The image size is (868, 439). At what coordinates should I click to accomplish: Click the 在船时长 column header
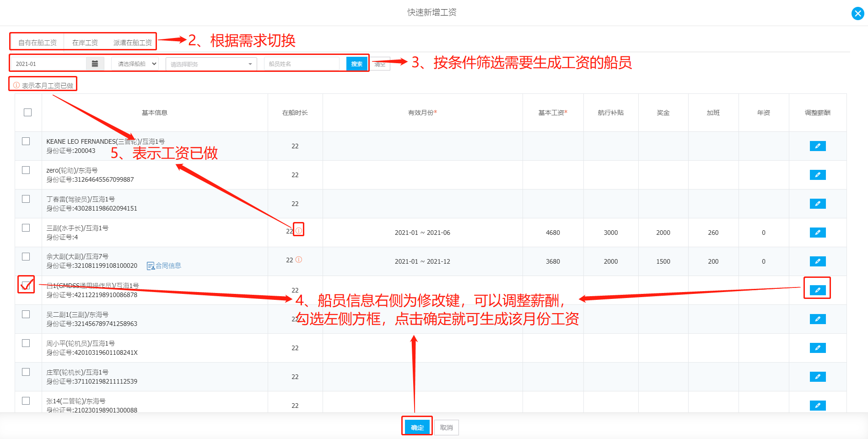(x=295, y=113)
